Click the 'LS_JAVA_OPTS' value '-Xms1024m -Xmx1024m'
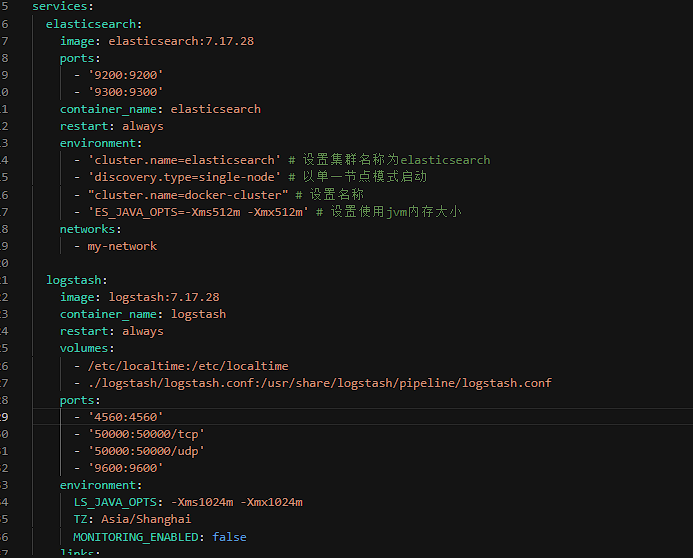 tap(237, 502)
